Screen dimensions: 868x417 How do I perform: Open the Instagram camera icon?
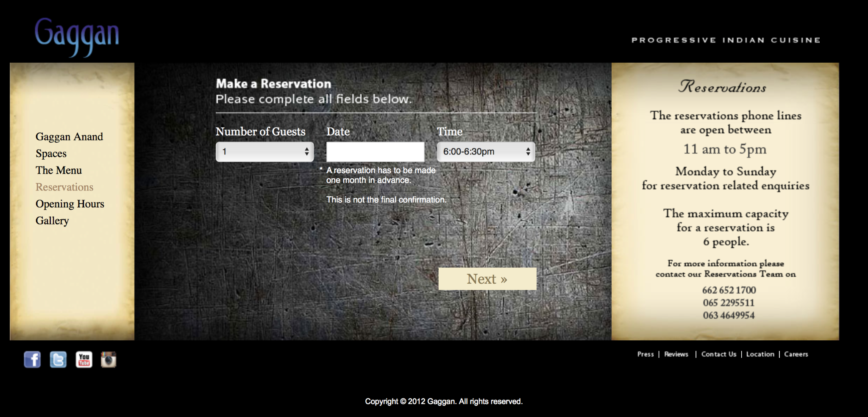coord(108,360)
